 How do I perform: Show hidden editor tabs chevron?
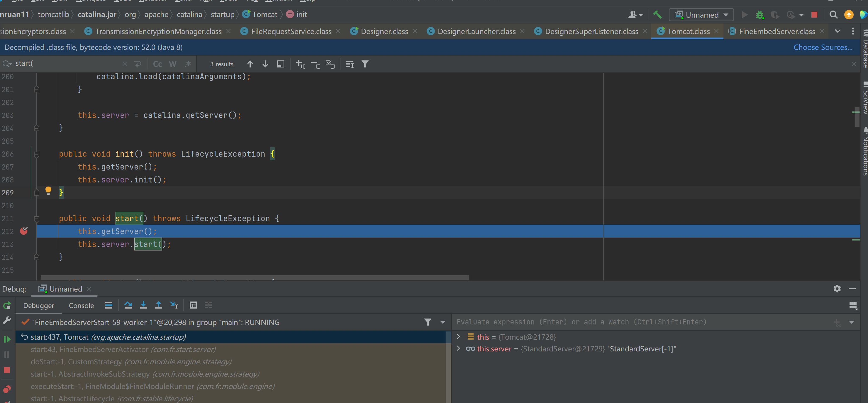tap(837, 31)
